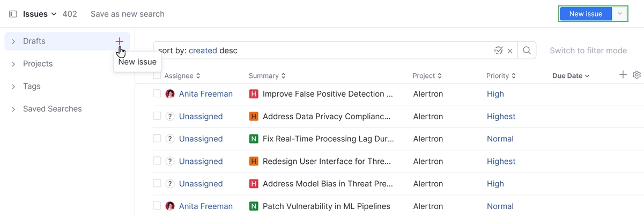Open the New issue dropdown arrow
Image resolution: width=644 pixels, height=216 pixels.
(619, 14)
